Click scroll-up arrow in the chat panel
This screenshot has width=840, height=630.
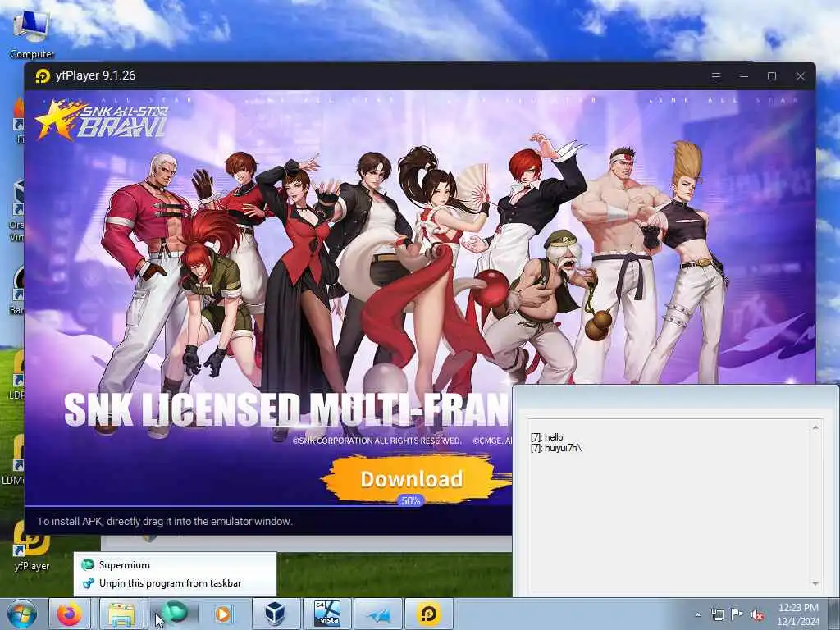click(815, 427)
